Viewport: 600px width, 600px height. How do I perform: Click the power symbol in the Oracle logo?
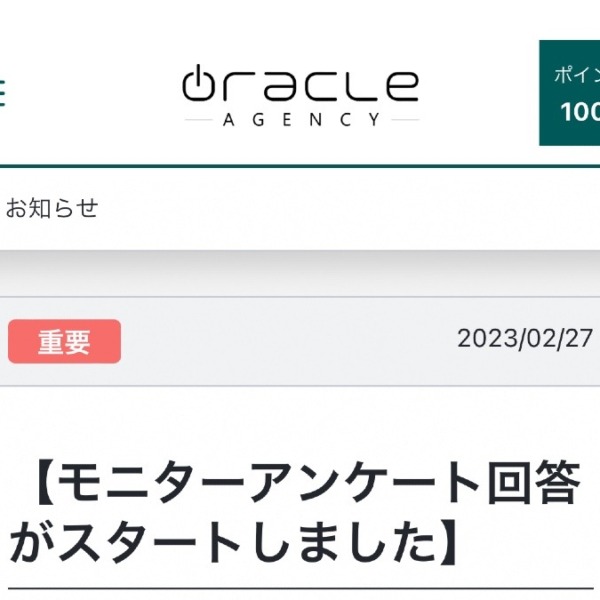pos(197,82)
